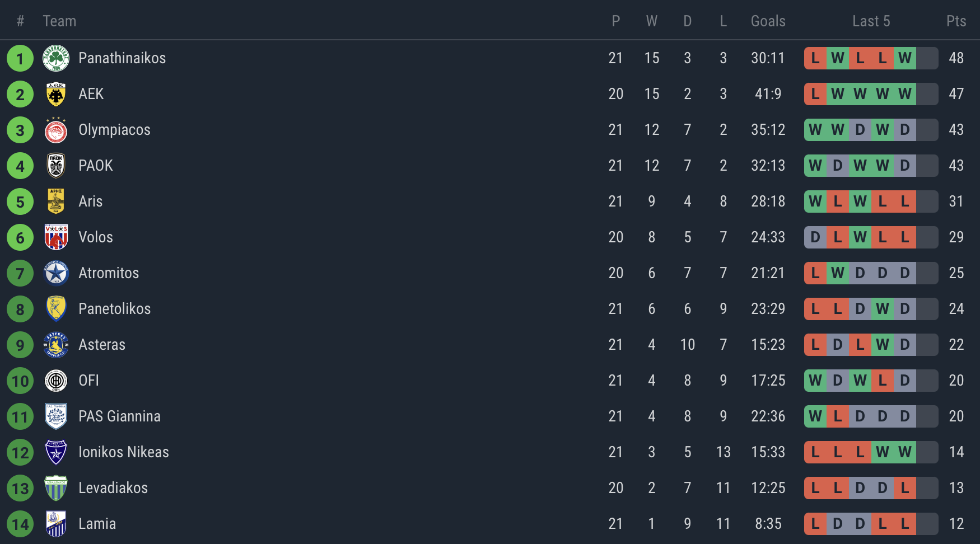
Task: Open the Olympiacos team logo
Action: [x=56, y=130]
